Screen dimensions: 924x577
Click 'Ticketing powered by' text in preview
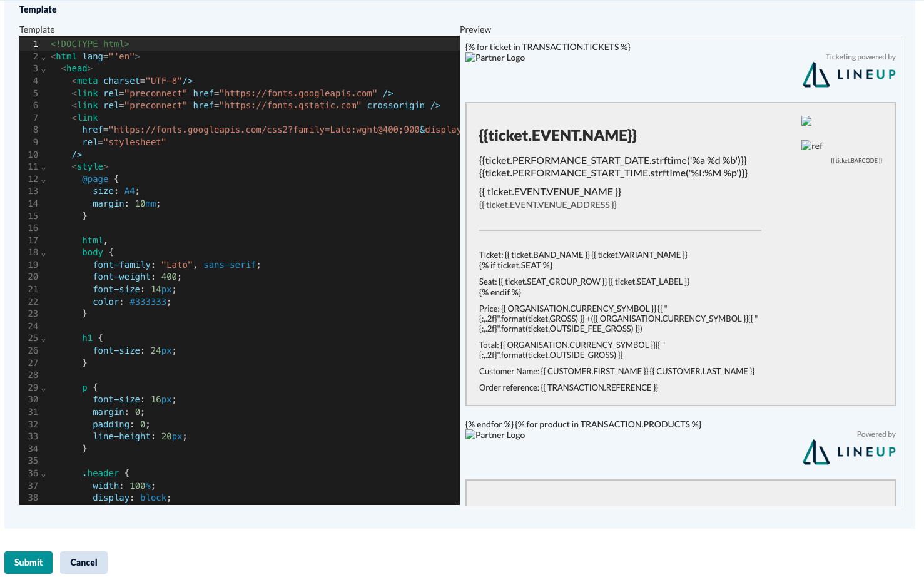coord(860,57)
